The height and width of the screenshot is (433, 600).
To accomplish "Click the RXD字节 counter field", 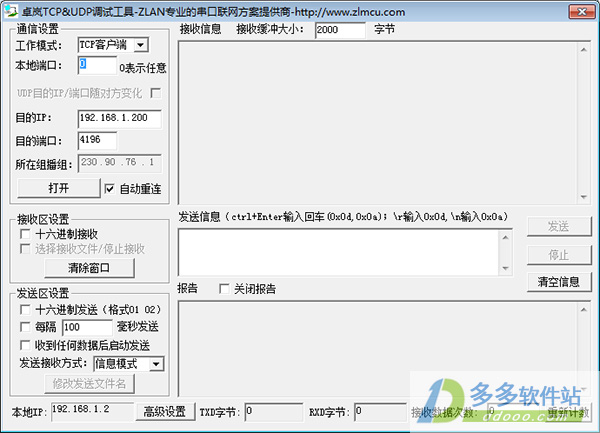I will 380,412.
